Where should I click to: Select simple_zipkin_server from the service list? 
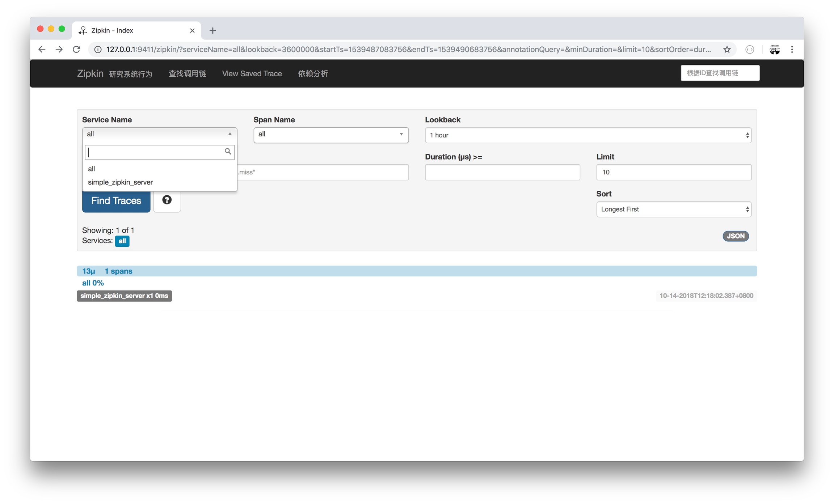pos(120,182)
